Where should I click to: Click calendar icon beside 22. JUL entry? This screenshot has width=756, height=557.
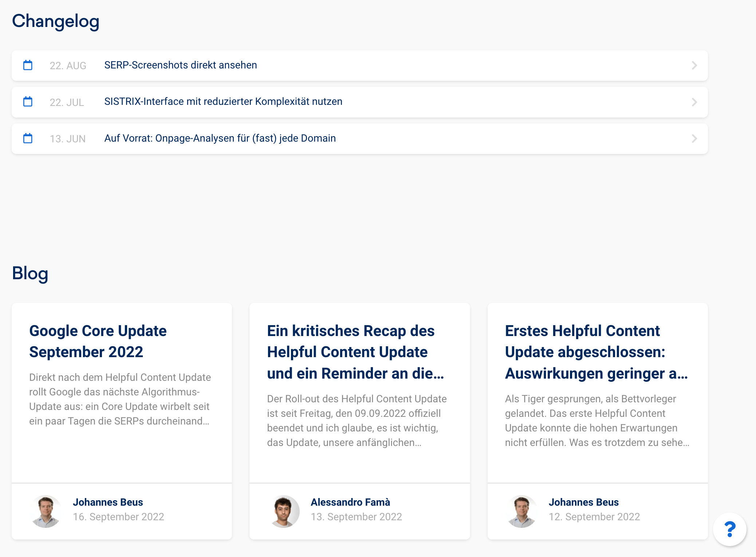pyautogui.click(x=28, y=102)
